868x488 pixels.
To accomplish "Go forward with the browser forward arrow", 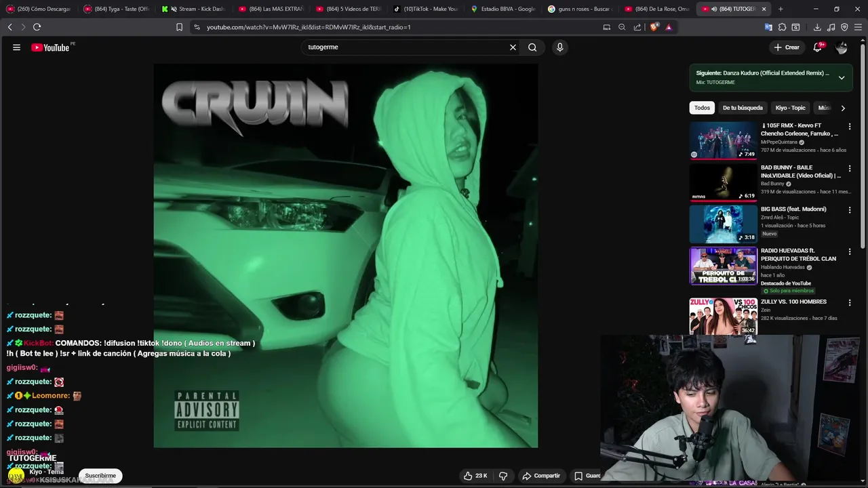I will 23,27.
